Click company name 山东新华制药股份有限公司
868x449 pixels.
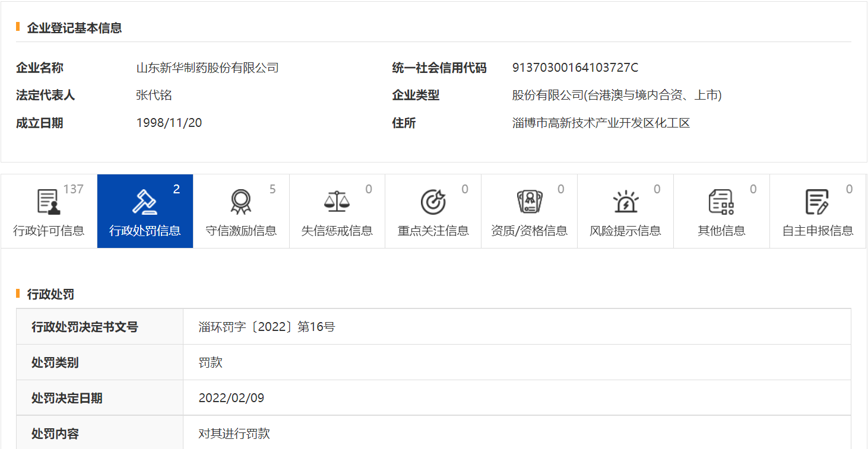click(x=207, y=68)
